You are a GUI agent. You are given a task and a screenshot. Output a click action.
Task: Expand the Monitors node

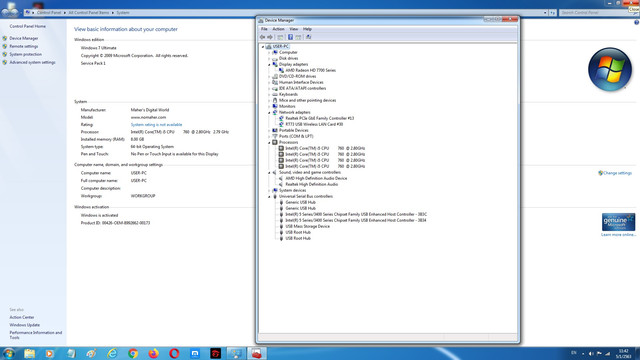(269, 107)
